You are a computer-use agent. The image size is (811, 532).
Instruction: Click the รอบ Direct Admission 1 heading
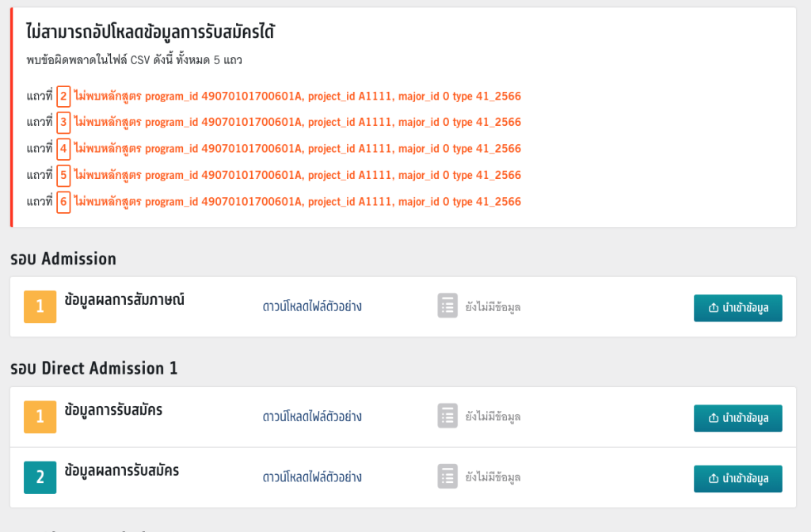(94, 368)
